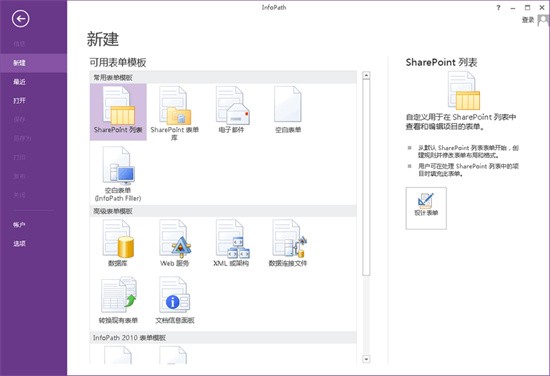Image resolution: width=550 pixels, height=376 pixels.
Task: Choose the 转换现有表单 template
Action: pyautogui.click(x=118, y=300)
